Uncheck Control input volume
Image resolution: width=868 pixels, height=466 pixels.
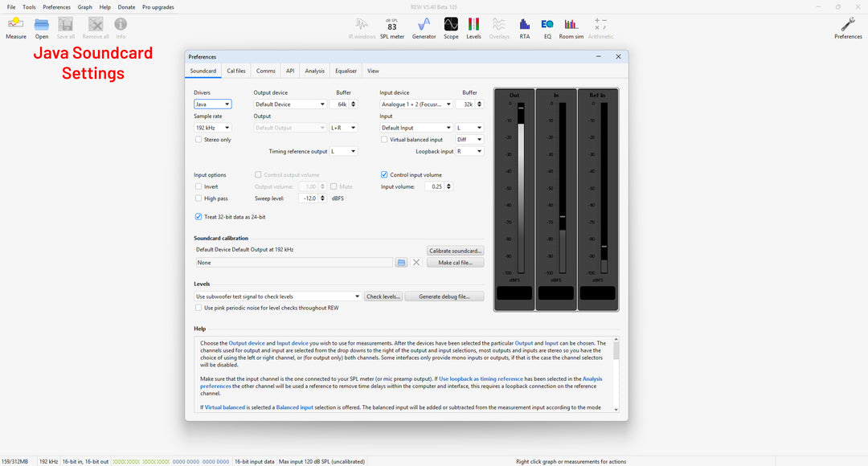[384, 174]
